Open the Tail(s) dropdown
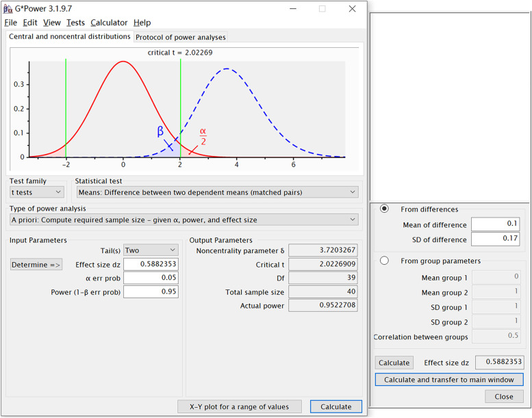This screenshot has width=532, height=418. click(x=151, y=250)
